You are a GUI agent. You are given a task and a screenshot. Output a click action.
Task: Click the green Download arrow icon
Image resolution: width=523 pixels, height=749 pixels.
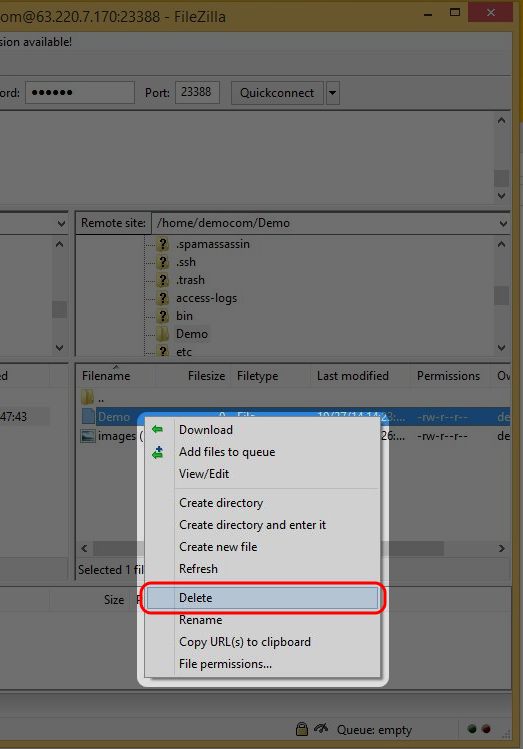(157, 429)
